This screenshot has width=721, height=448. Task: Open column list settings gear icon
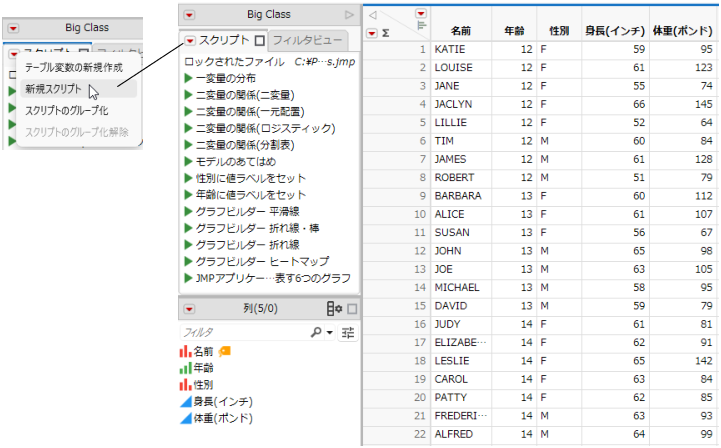point(334,309)
